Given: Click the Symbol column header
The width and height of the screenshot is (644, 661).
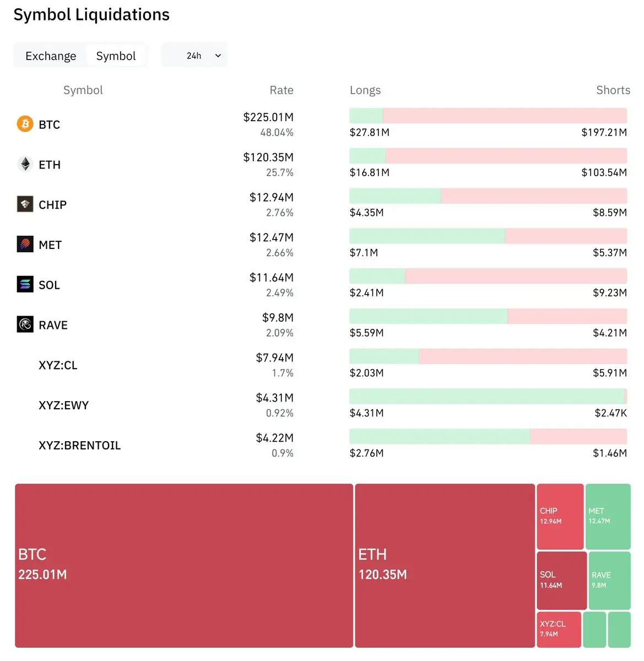Looking at the screenshot, I should pyautogui.click(x=83, y=90).
